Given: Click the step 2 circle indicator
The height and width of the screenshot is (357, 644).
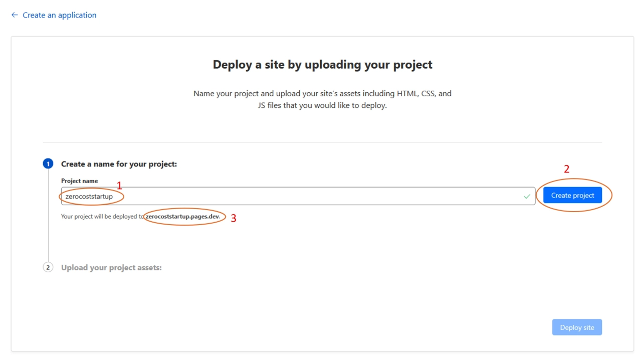Looking at the screenshot, I should 48,267.
